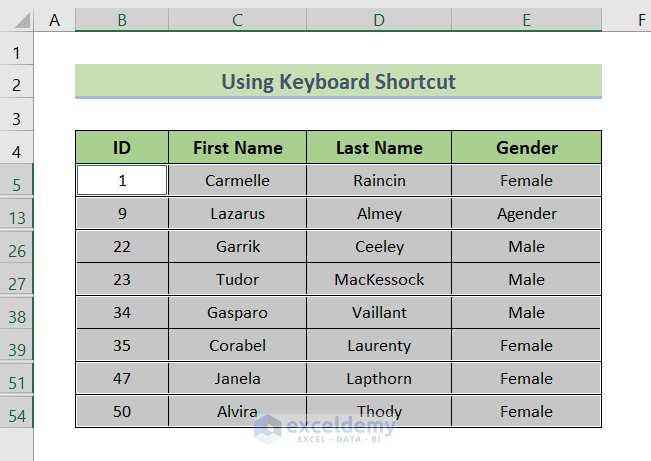Click the cell with ID 50
The image size is (651, 461).
click(x=122, y=411)
